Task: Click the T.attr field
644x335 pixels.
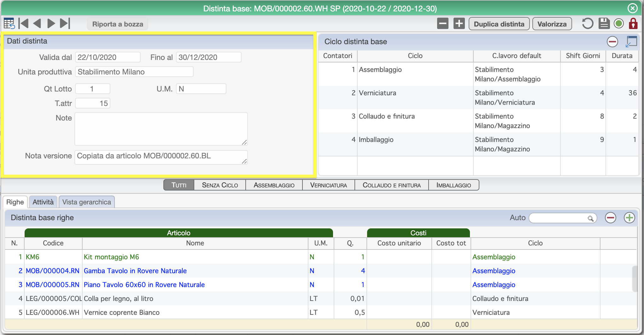Action: coord(93,103)
